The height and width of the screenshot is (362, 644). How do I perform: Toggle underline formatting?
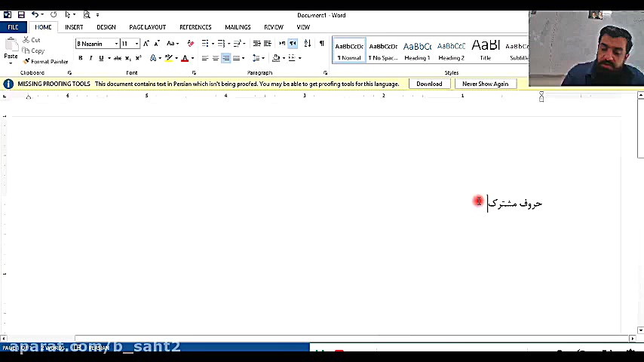tap(101, 58)
